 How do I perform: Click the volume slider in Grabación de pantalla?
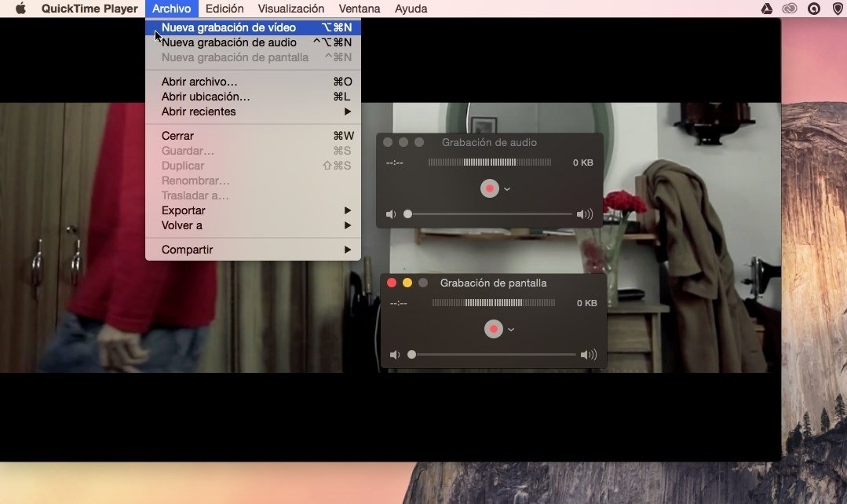click(x=493, y=355)
